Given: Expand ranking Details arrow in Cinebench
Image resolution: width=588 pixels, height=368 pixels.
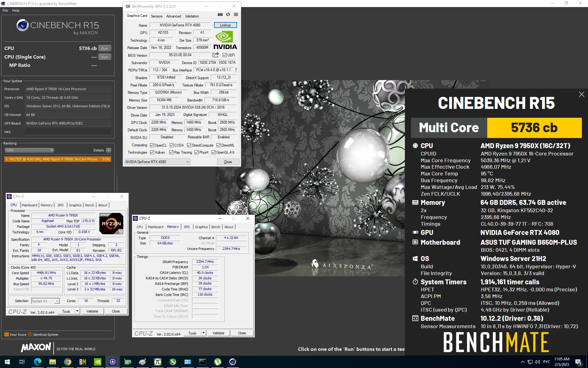Looking at the screenshot, I should 109,150.
